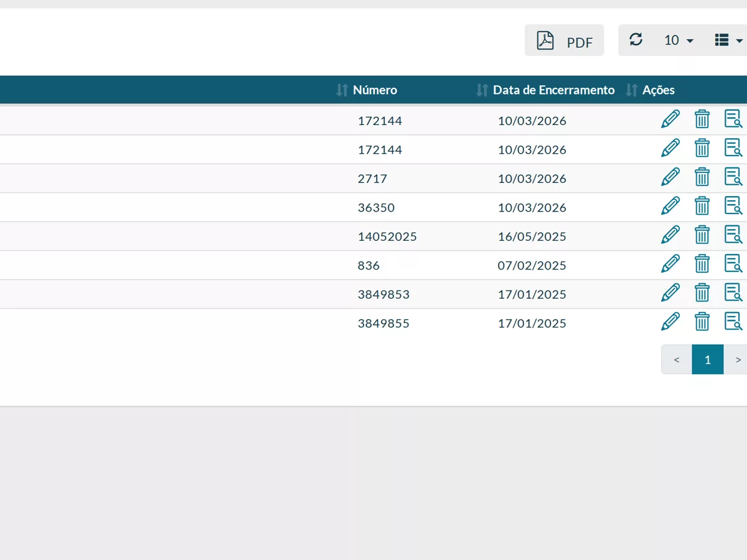Image resolution: width=747 pixels, height=560 pixels.
Task: Edit record number 836
Action: coord(670,264)
